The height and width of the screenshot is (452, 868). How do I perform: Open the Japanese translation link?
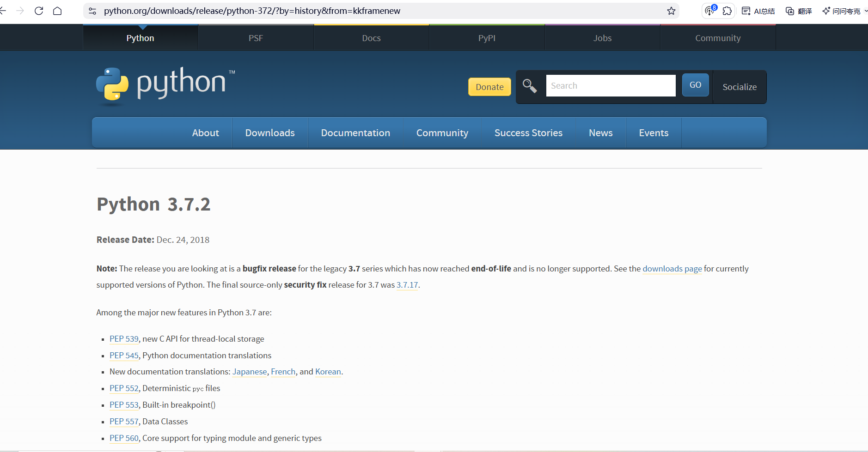point(250,372)
